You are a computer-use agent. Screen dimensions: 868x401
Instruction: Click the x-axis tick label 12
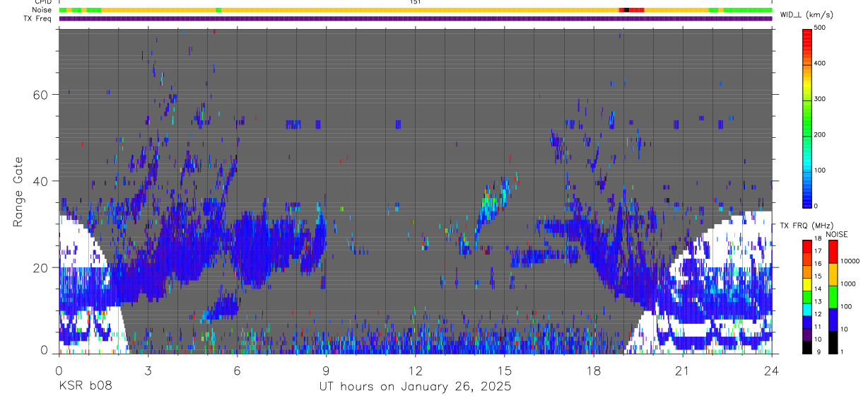[x=415, y=371]
